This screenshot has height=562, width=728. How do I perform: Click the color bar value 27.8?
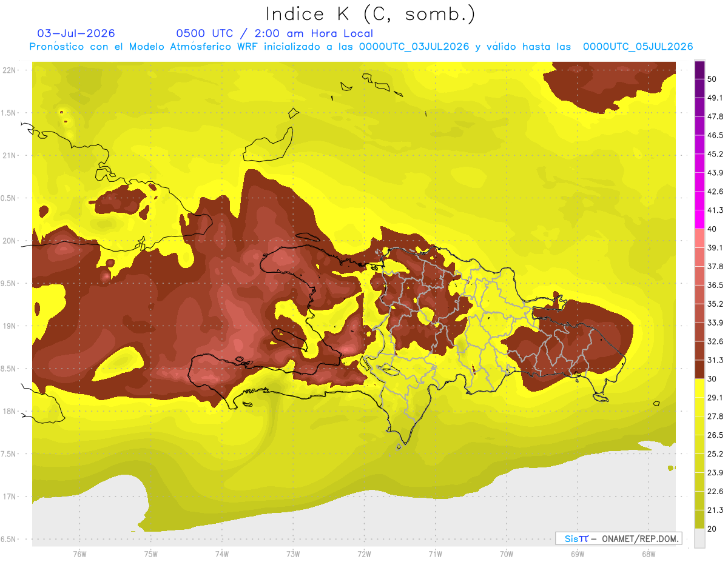pyautogui.click(x=715, y=416)
